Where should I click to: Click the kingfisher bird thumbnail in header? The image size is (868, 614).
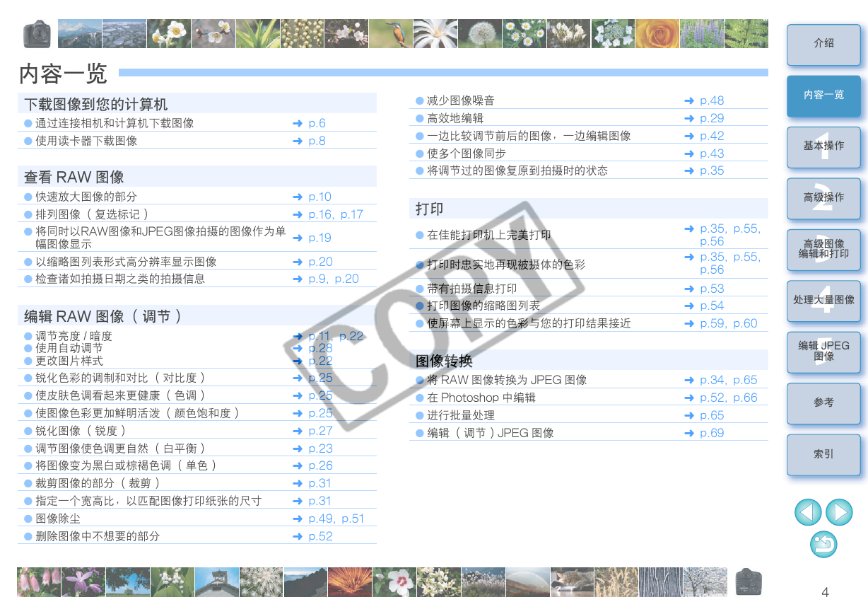click(x=390, y=33)
